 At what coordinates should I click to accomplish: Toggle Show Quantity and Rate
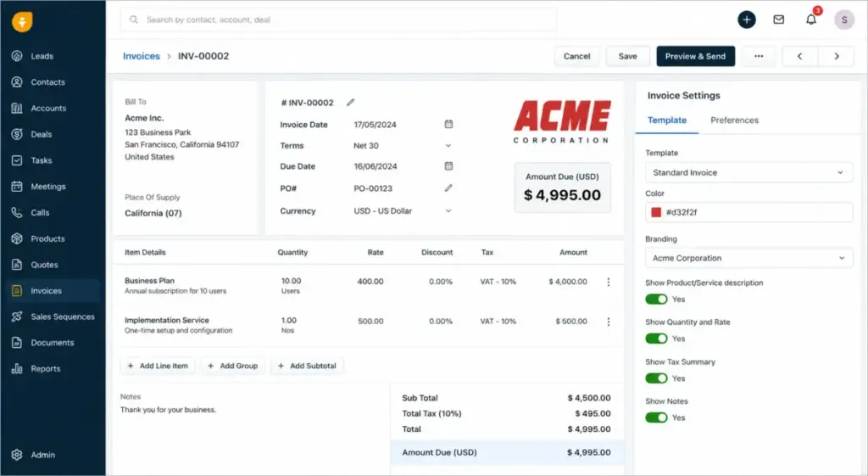click(657, 339)
